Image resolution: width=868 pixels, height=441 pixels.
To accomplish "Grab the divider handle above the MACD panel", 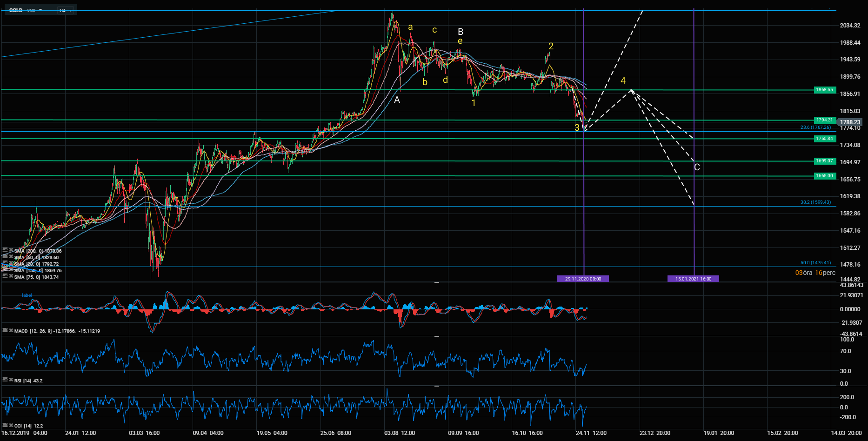I will (436, 282).
